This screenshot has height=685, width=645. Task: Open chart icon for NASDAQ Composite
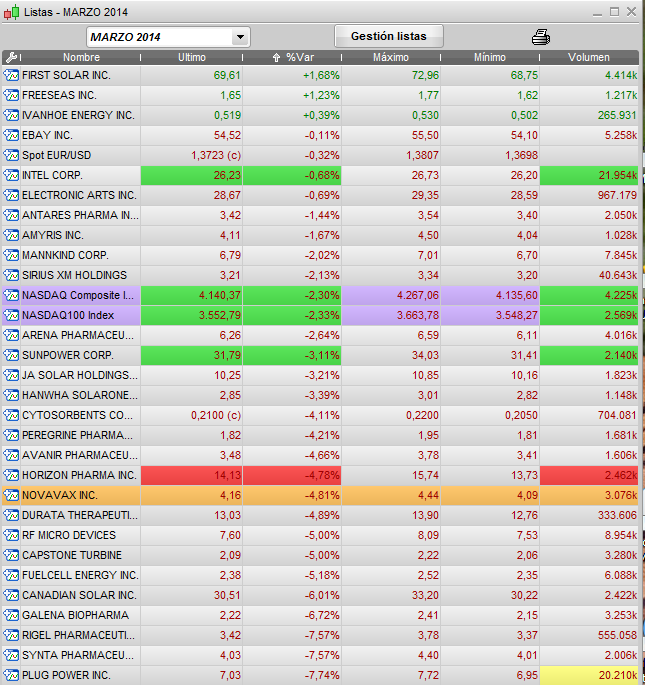pos(11,295)
